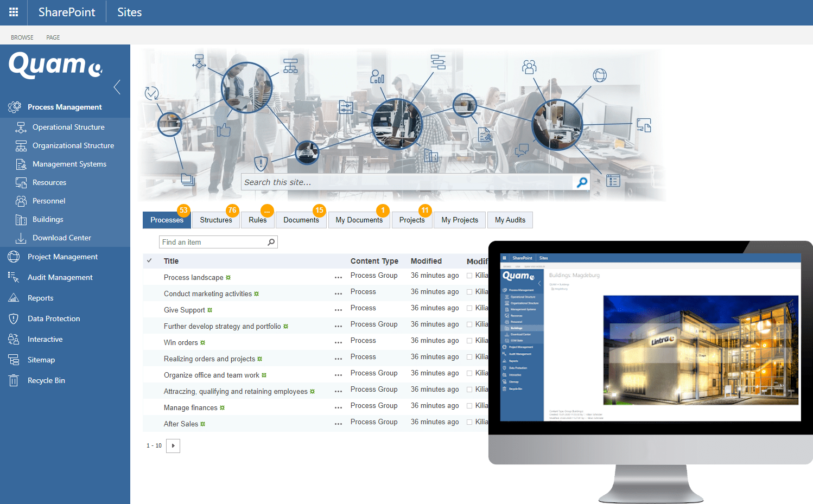Switch to the Structures tab
The height and width of the screenshot is (504, 813).
click(215, 220)
